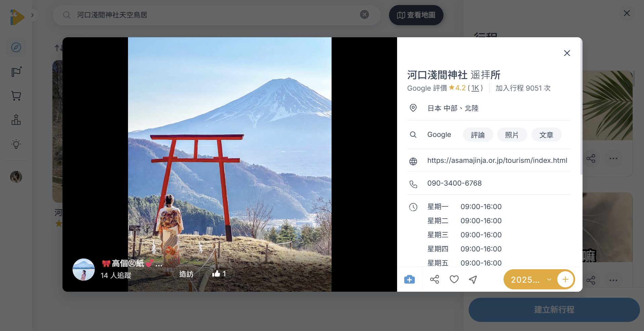Select the 照片 photos chip
This screenshot has height=331, width=644.
click(x=512, y=135)
